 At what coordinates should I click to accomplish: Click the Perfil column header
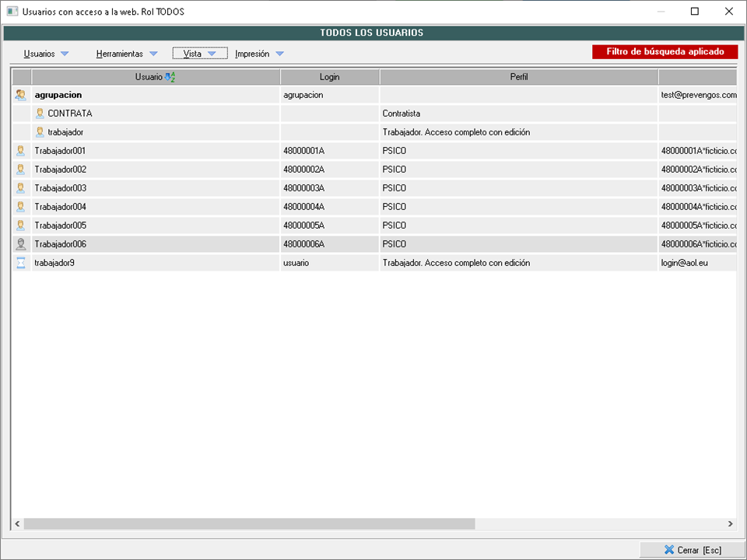click(519, 77)
